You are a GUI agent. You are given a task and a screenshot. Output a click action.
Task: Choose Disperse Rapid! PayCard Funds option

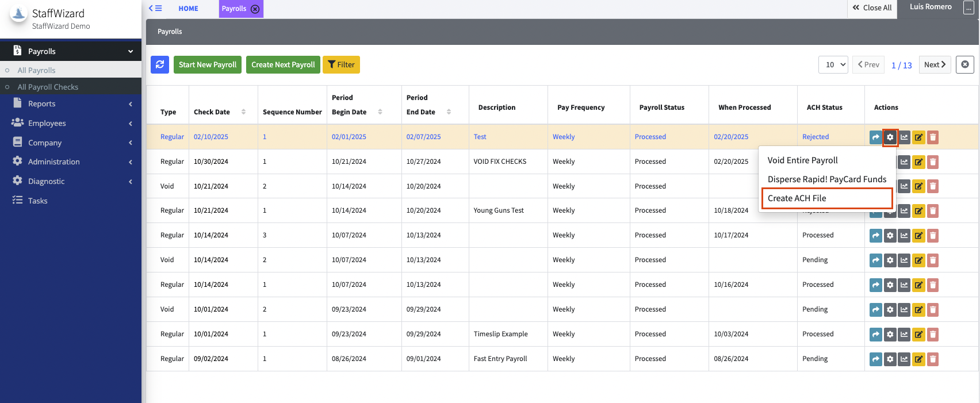(827, 179)
